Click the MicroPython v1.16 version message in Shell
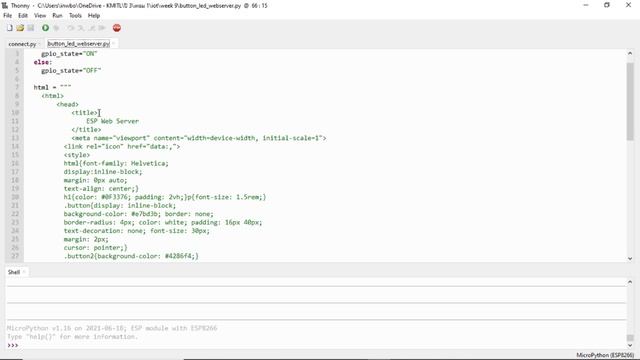This screenshot has height=360, width=640. 112,328
